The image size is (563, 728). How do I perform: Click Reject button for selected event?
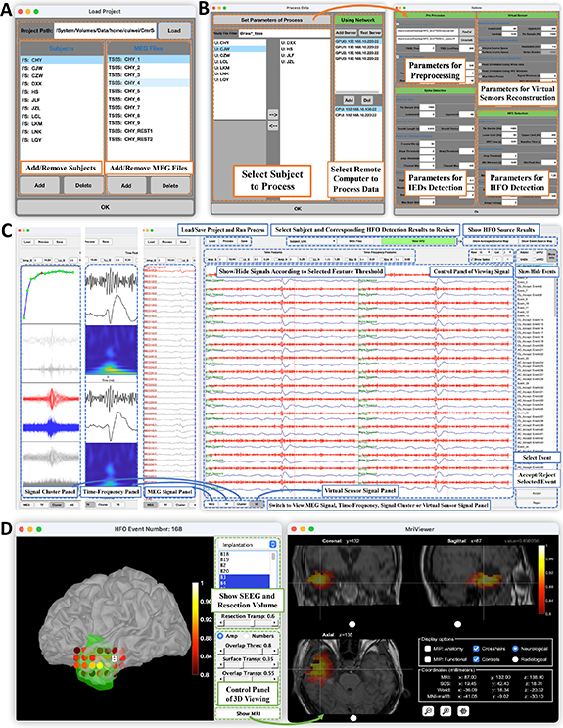(x=537, y=503)
